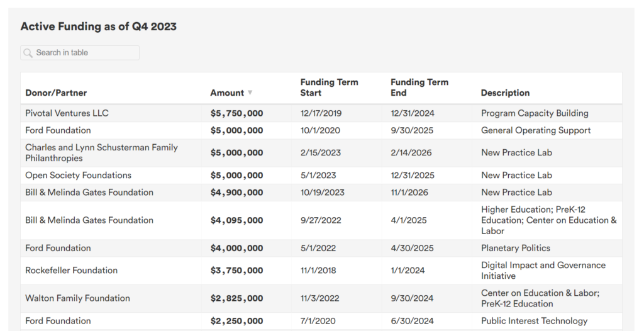Click the Amount sort arrow icon
The height and width of the screenshot is (331, 644).
click(x=250, y=93)
